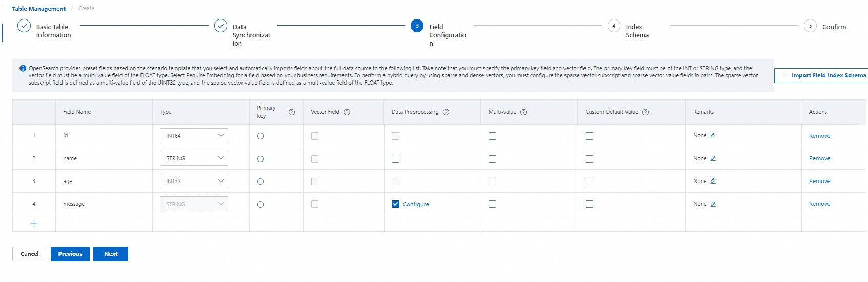The image size is (868, 282).
Task: Click the Next button
Action: pyautogui.click(x=111, y=254)
